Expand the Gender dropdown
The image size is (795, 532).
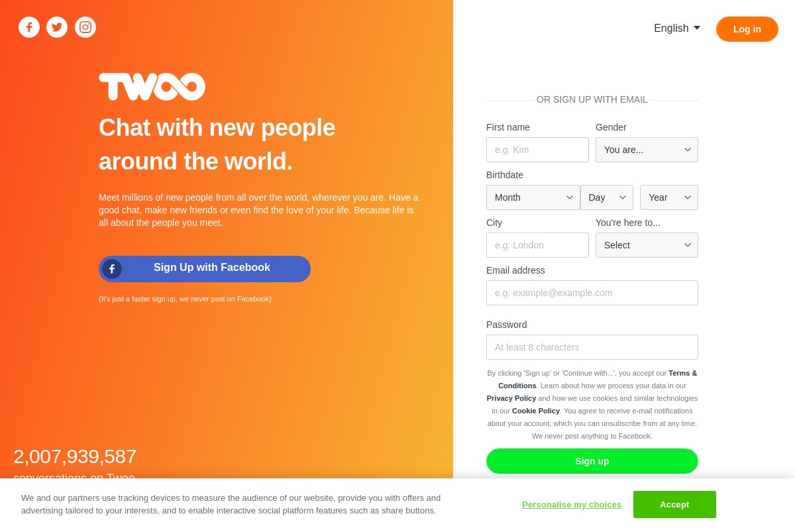tap(647, 150)
